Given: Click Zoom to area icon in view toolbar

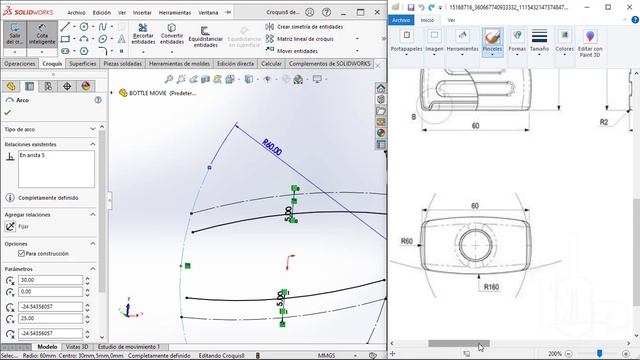Looking at the screenshot, I should 181,79.
